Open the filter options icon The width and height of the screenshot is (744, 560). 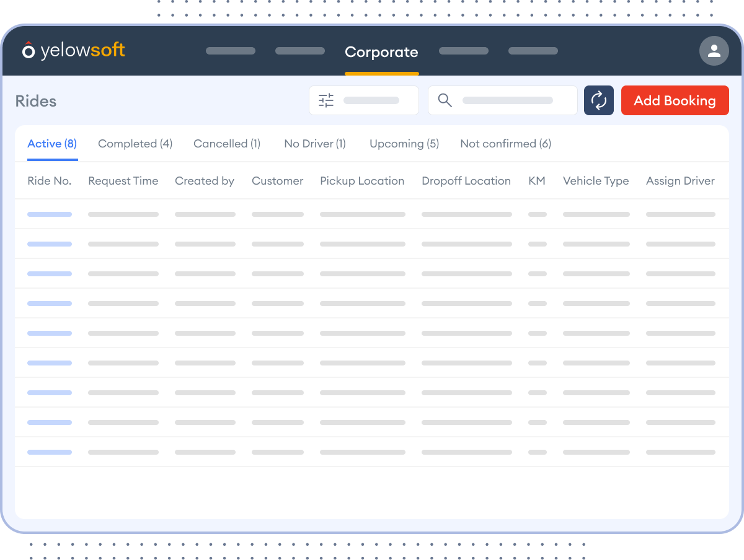click(x=325, y=100)
